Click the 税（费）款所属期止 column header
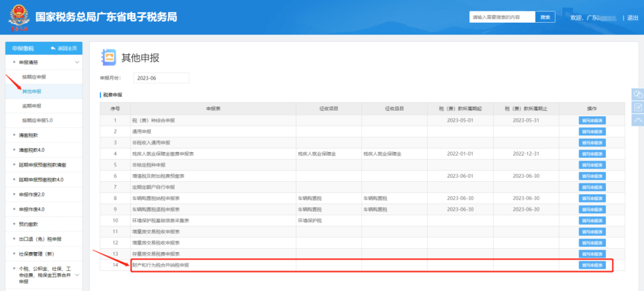Viewport: 644px width, 291px height. pyautogui.click(x=526, y=109)
